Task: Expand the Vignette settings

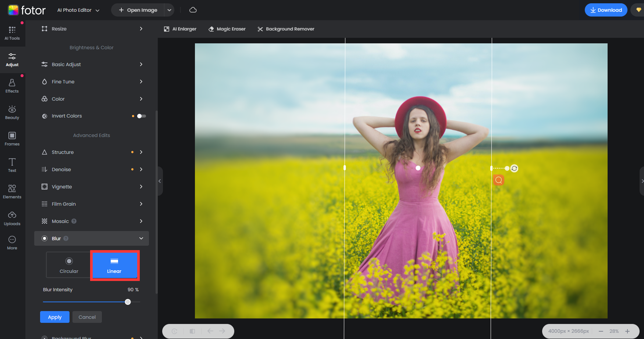Action: [x=91, y=187]
